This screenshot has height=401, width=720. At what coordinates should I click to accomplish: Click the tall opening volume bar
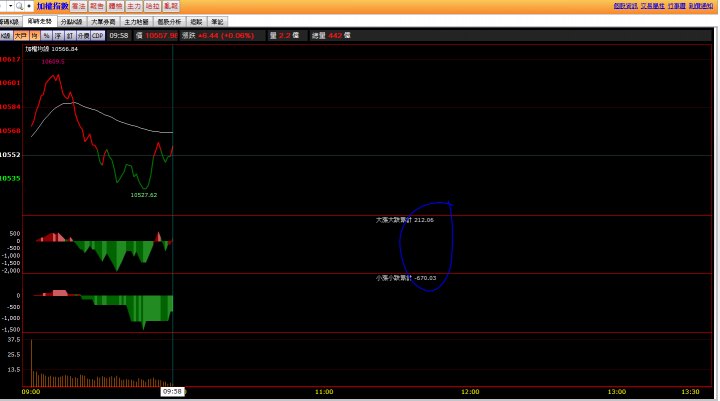31,363
